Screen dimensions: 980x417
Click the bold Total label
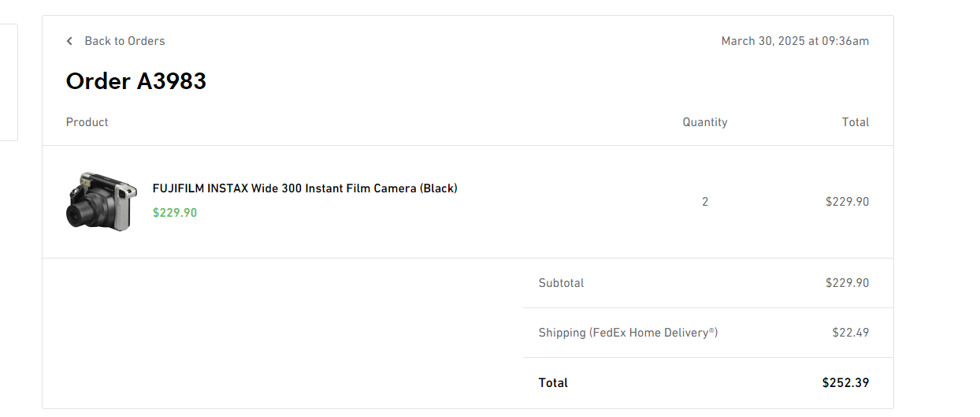tap(553, 382)
